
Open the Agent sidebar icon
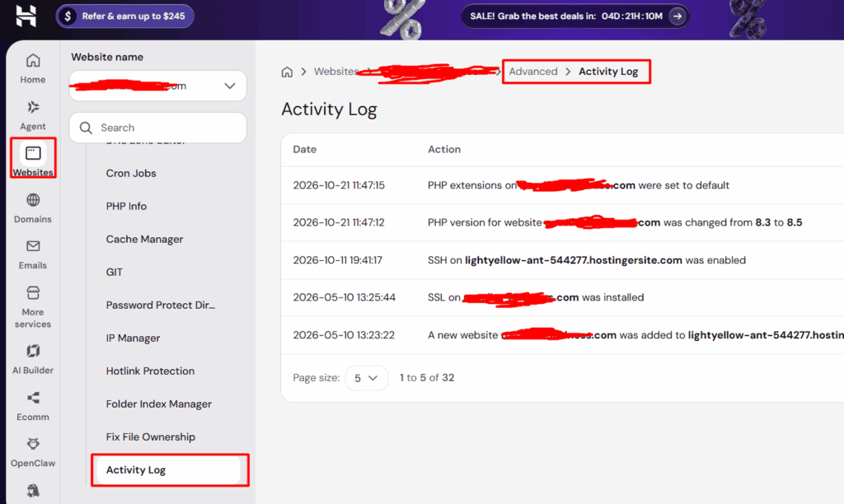pyautogui.click(x=33, y=107)
